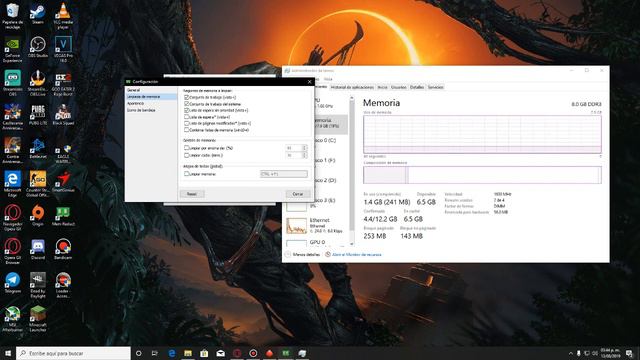Select the Ethernet entry in Task Manager
Image resolution: width=640 pixels, height=360 pixels.
point(317,226)
